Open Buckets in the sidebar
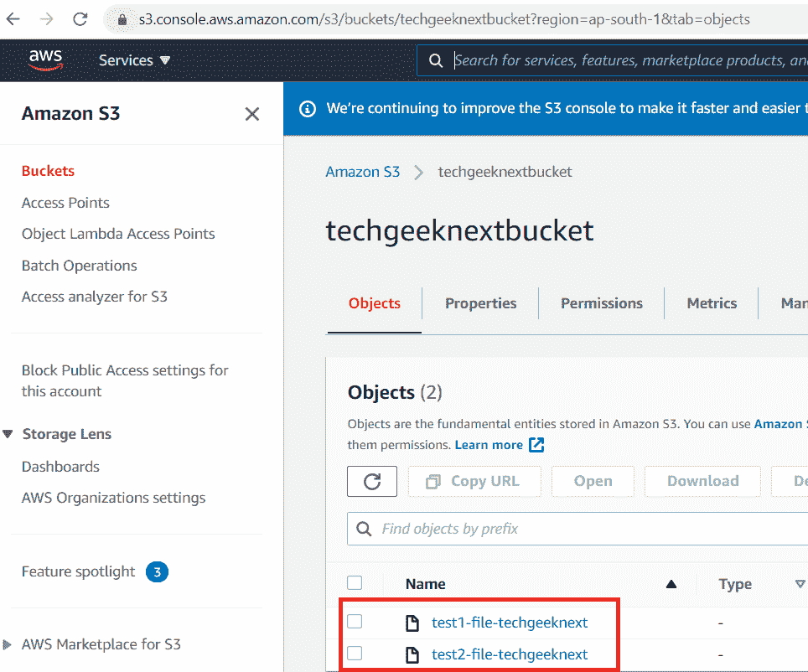This screenshot has width=808, height=672. click(x=48, y=171)
